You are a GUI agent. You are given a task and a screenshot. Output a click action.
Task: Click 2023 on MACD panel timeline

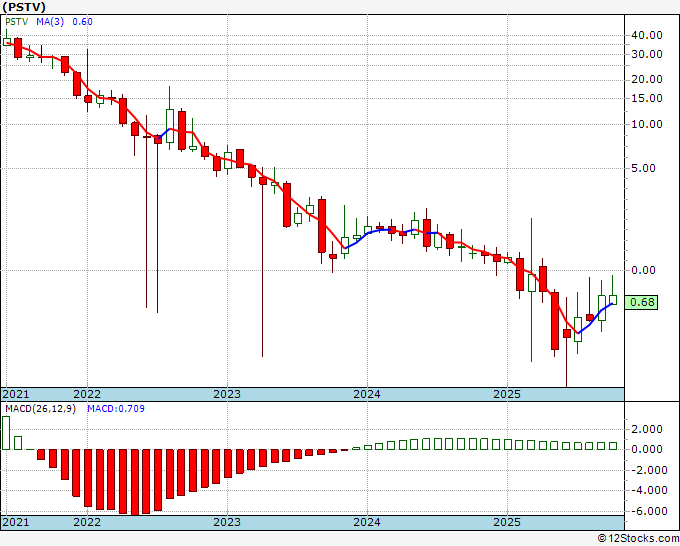click(227, 522)
